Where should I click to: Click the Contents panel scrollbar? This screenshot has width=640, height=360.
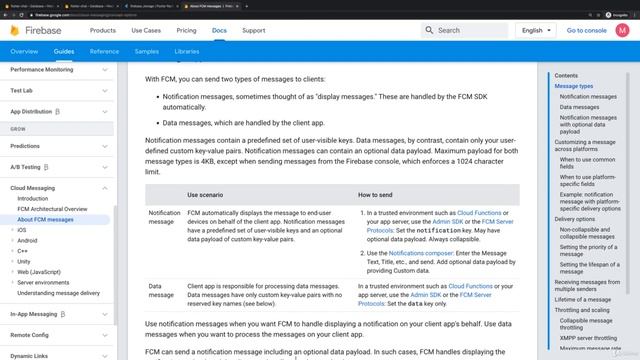coord(628,183)
